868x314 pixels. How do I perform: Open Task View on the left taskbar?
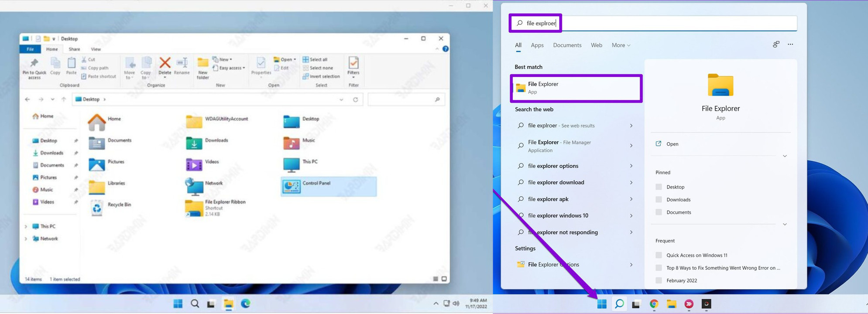(211, 304)
